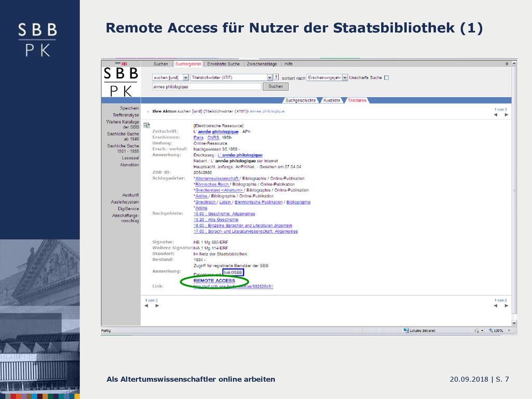Open Erweiterte Suche menu item

tap(223, 64)
